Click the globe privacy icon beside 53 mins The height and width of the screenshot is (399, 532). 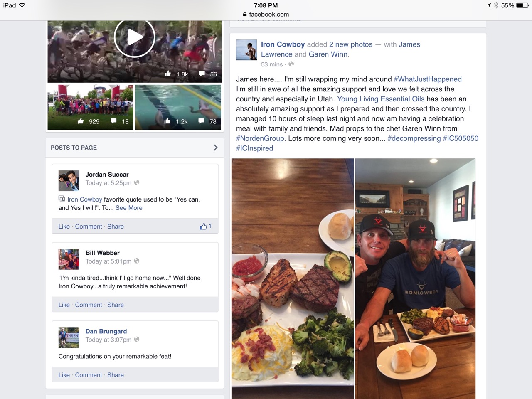tap(291, 64)
